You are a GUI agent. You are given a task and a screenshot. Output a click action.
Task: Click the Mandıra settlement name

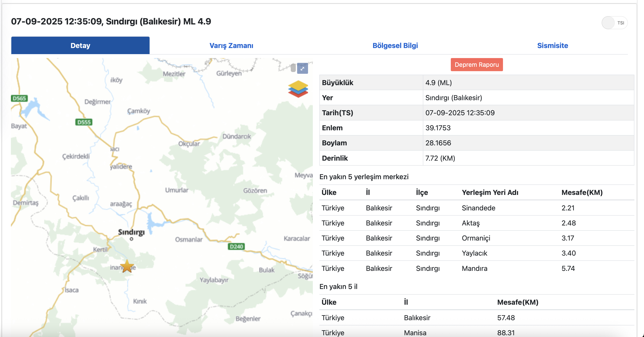(474, 268)
